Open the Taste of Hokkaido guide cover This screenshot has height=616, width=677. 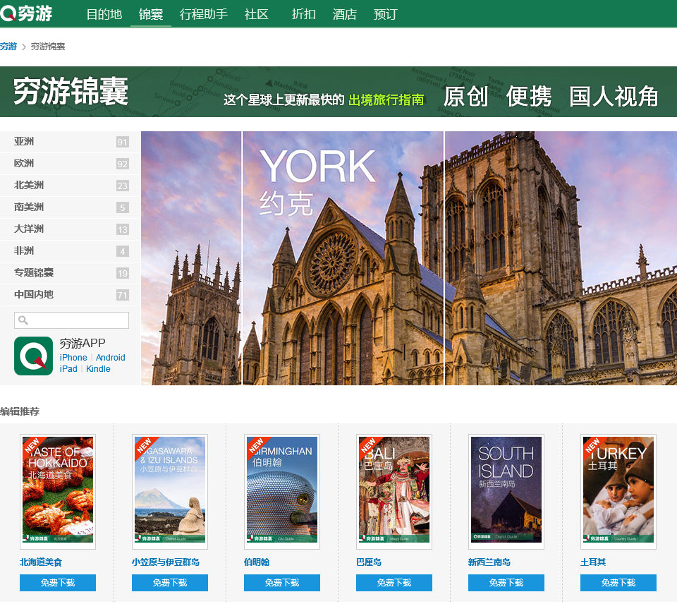(58, 491)
